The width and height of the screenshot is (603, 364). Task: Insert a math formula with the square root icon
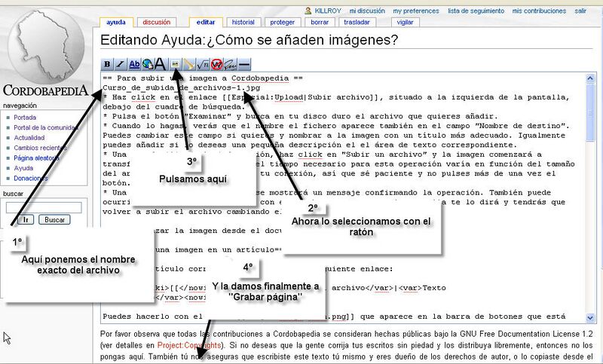203,64
